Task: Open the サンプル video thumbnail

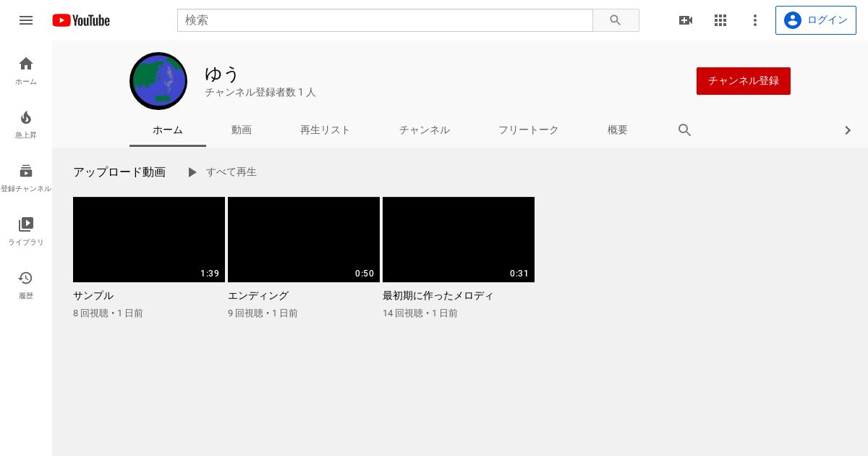Action: pos(149,240)
